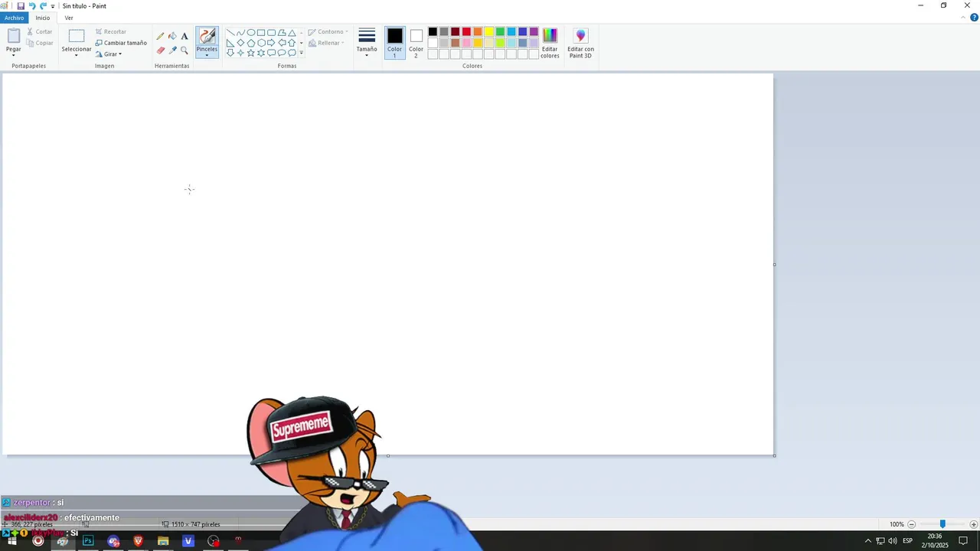Select the Right triangle shape
980x551 pixels.
click(x=230, y=43)
